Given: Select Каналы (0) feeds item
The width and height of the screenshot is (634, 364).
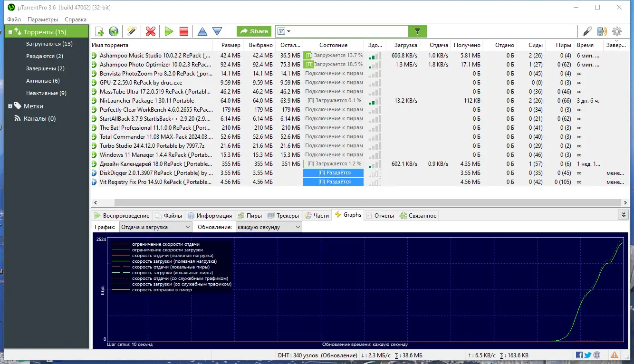Looking at the screenshot, I should [39, 118].
